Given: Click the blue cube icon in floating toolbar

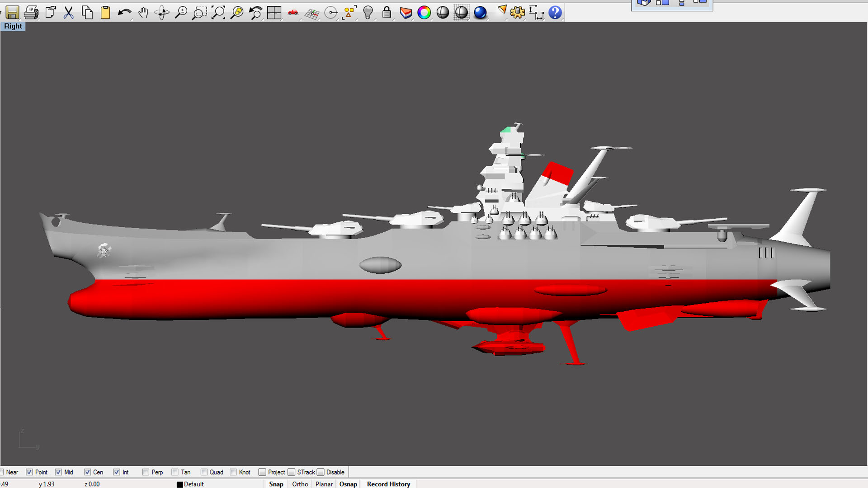Looking at the screenshot, I should 643,3.
